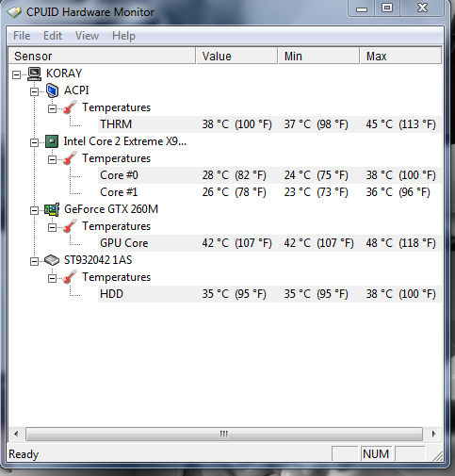Open the Help menu

(x=123, y=36)
